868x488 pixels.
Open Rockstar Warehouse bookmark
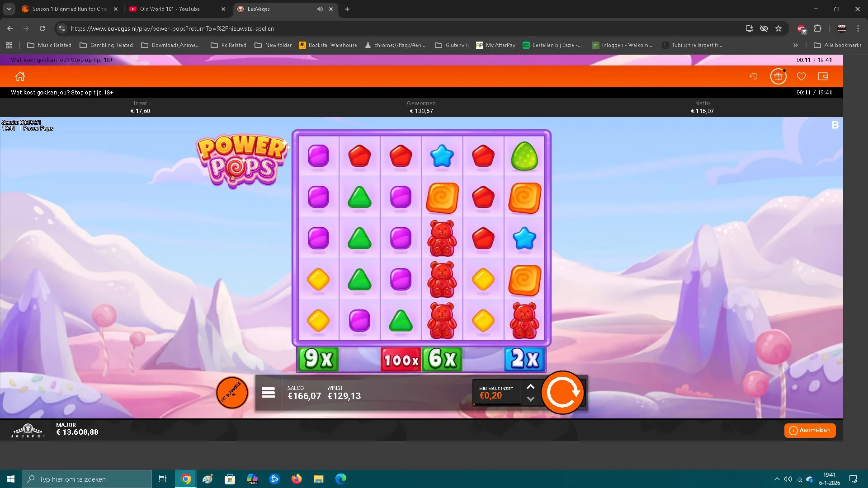(328, 45)
